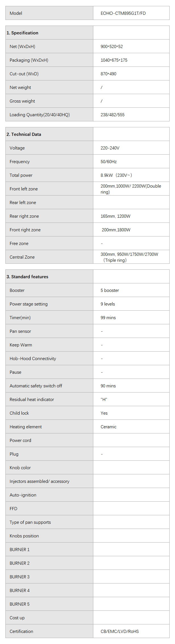Select the Packaging dimensions 1040*675*175
175x644 pixels.
[x=114, y=60]
